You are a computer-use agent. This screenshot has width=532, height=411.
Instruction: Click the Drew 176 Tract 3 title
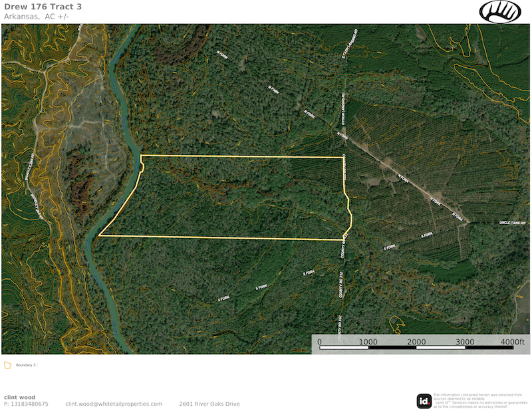tap(44, 7)
